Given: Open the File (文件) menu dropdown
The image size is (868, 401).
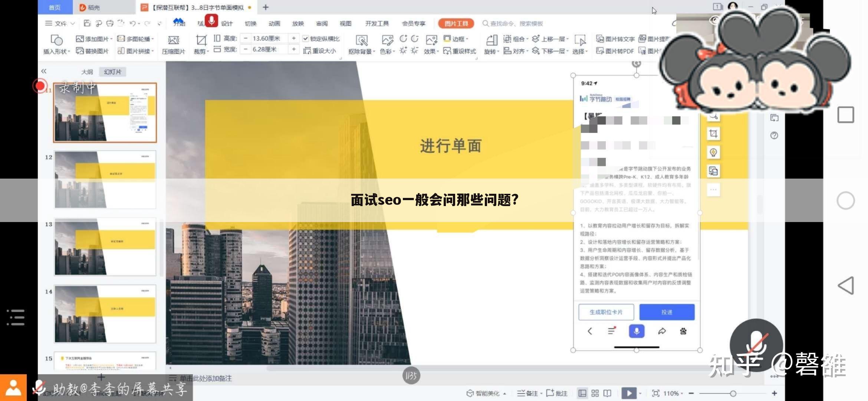Looking at the screenshot, I should (x=60, y=23).
